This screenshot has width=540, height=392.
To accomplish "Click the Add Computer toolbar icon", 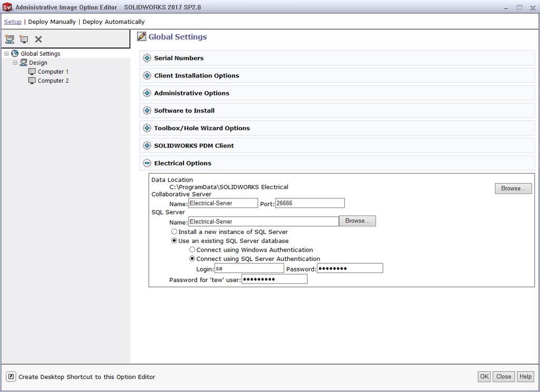I will 24,39.
